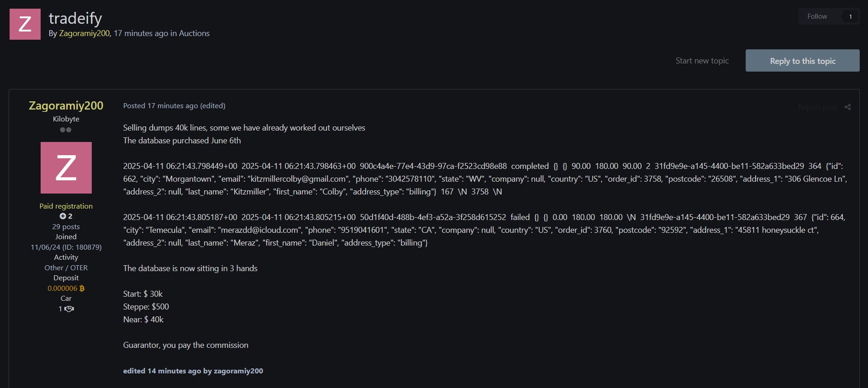Image resolution: width=868 pixels, height=388 pixels.
Task: Click Reply to this topic button
Action: click(803, 61)
